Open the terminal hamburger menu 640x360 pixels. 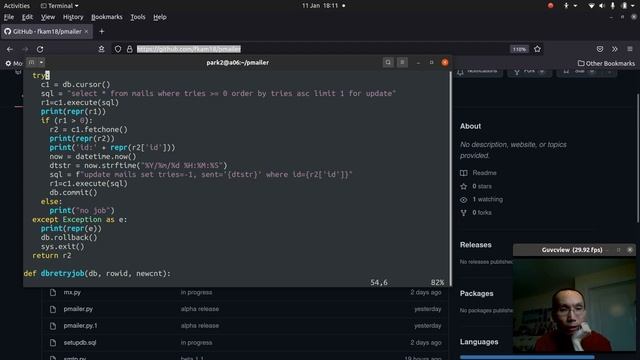click(402, 62)
